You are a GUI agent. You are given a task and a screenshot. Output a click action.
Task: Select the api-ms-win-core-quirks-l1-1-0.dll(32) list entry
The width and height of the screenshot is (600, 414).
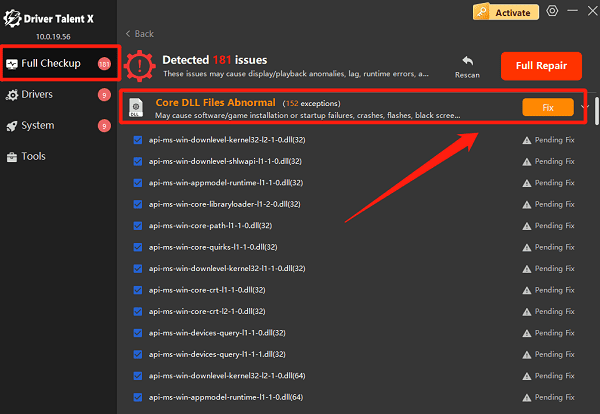coord(207,247)
